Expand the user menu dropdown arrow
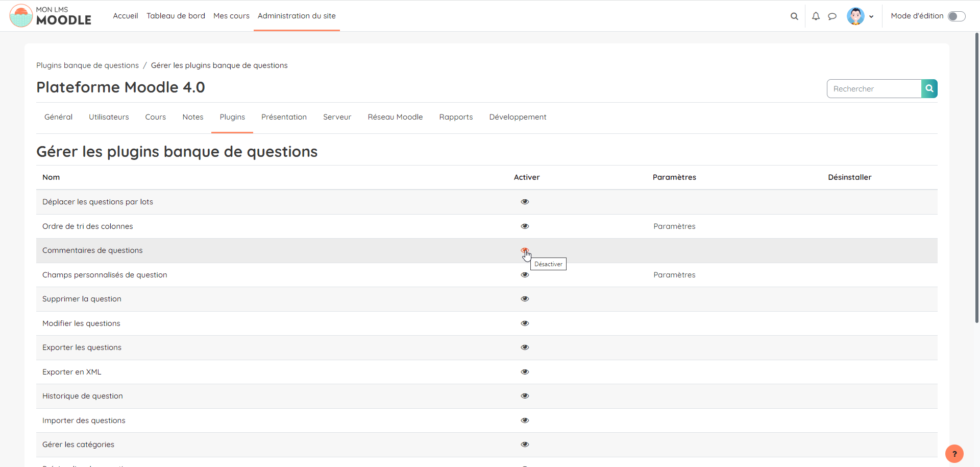980x467 pixels. coord(871,16)
